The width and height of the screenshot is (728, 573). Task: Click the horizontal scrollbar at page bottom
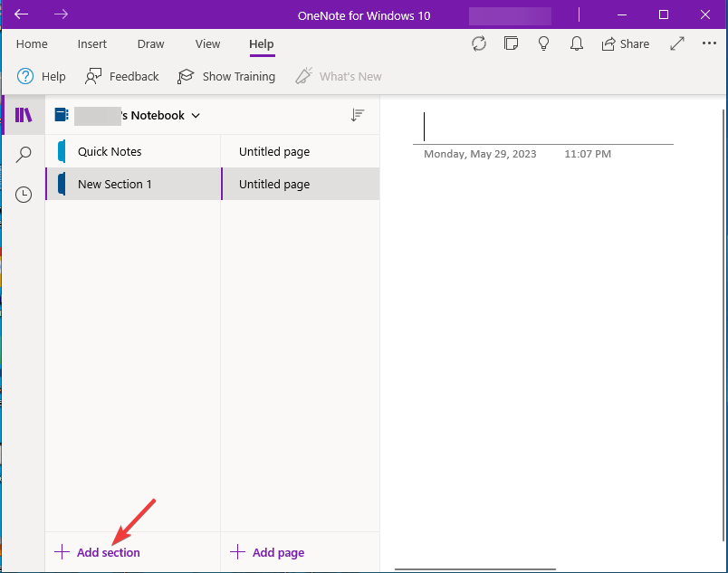475,569
